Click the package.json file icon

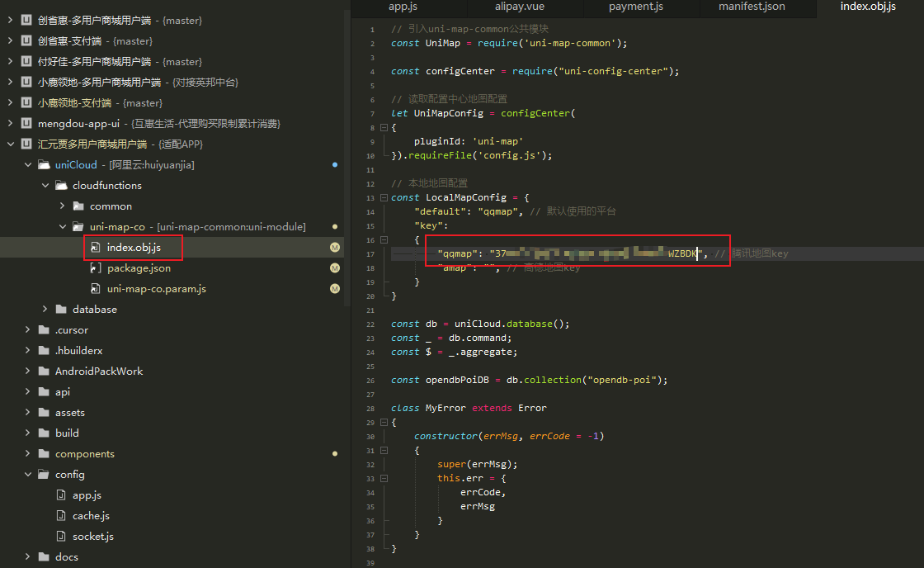point(96,268)
